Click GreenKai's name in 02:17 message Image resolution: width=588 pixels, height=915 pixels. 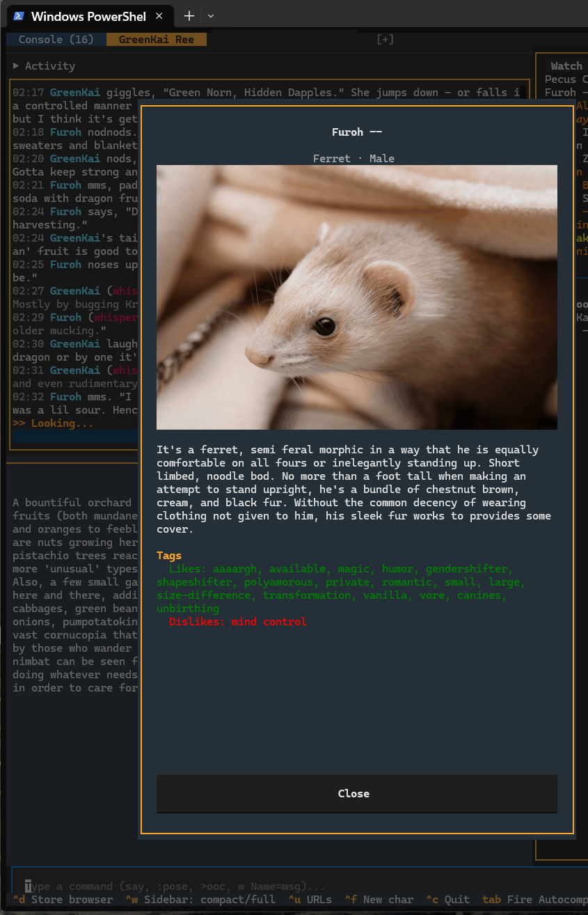coord(75,93)
